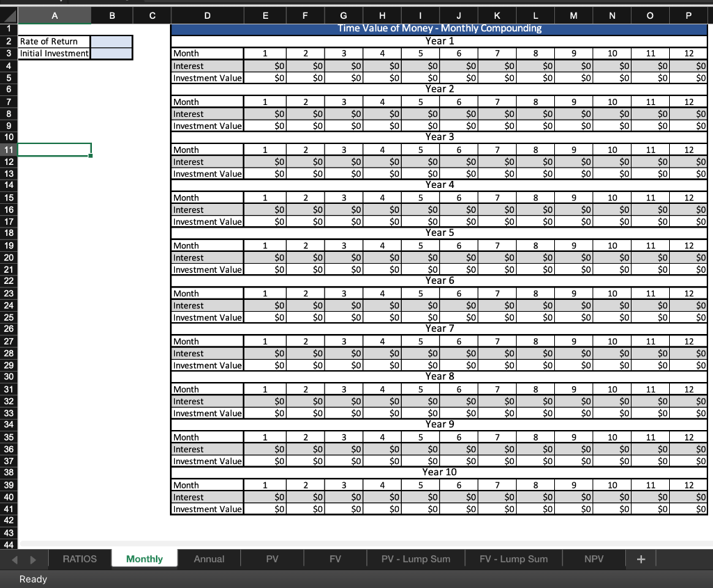Image resolution: width=713 pixels, height=588 pixels.
Task: Click Year 10 month 9 interest cell M40
Action: tap(574, 497)
